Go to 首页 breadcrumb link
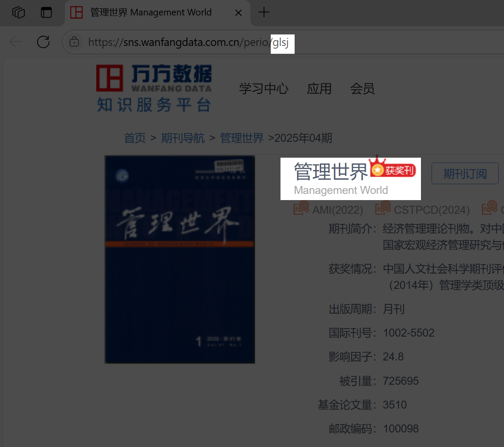Screen dimensions: 504x447 click(x=135, y=138)
